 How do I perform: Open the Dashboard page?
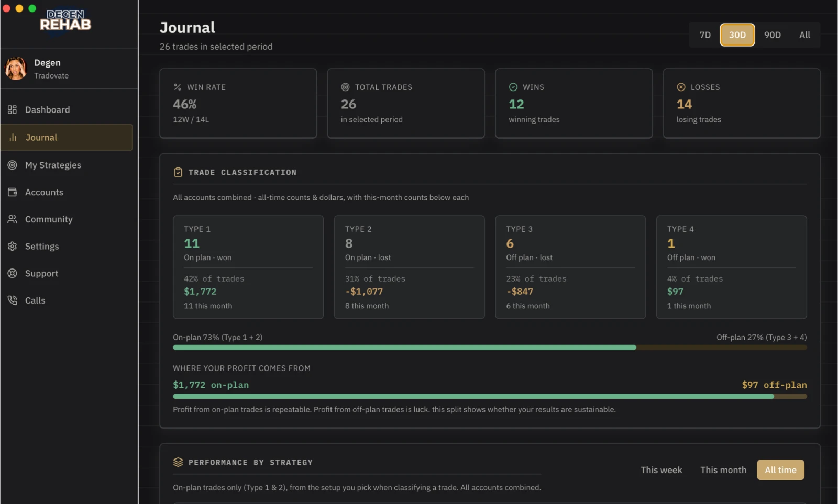67,109
